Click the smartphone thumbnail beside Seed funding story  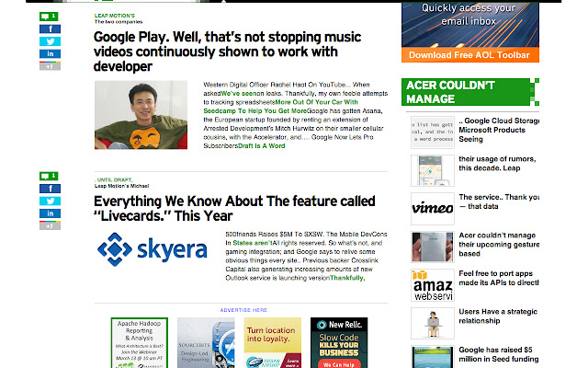pyautogui.click(x=433, y=357)
